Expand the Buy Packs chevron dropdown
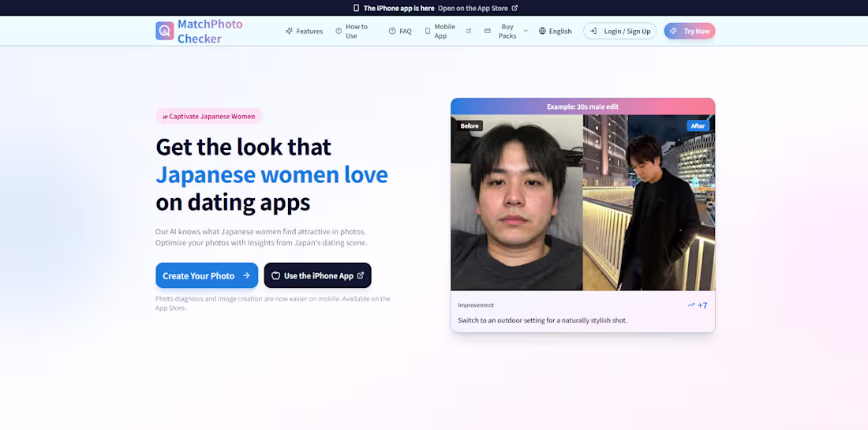The height and width of the screenshot is (430, 868). click(526, 31)
